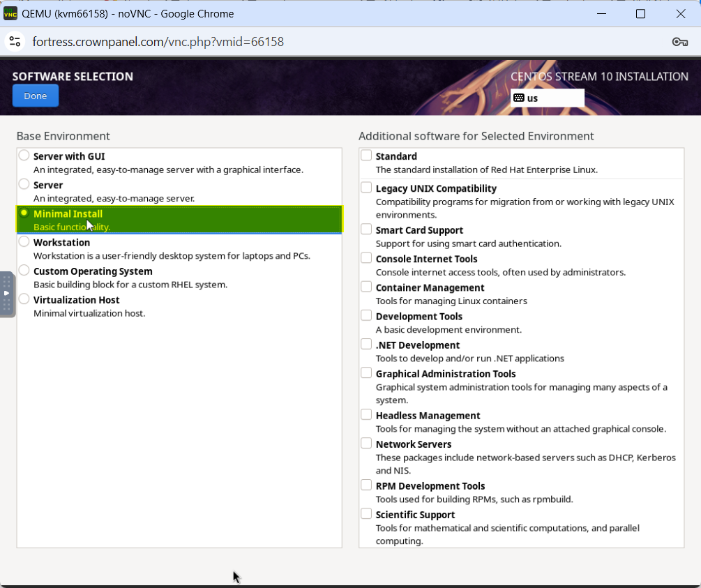
Task: Enable the Standard add-on checkbox
Action: tap(366, 155)
